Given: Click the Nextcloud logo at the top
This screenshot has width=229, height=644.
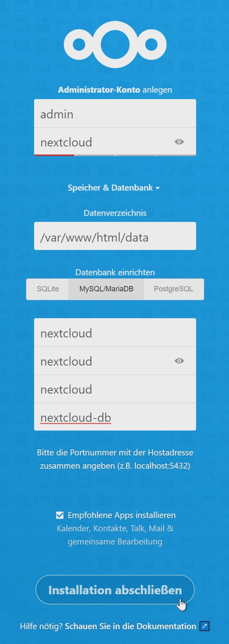Looking at the screenshot, I should tap(115, 45).
